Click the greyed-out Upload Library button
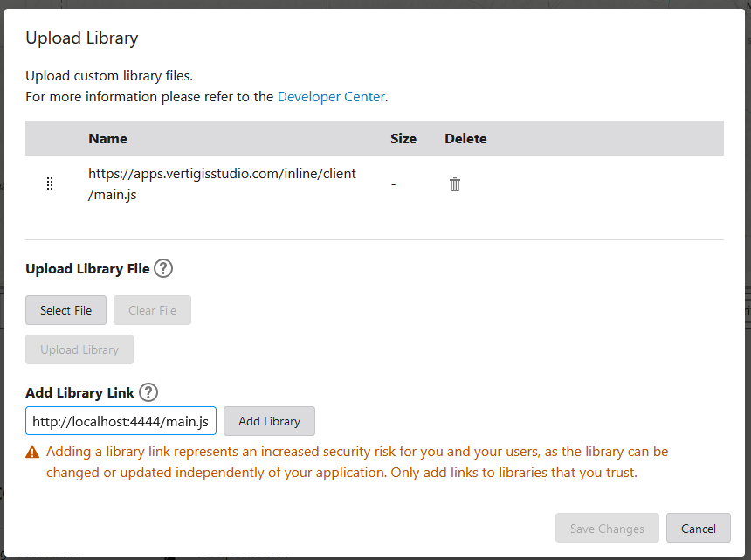751x560 pixels. (79, 349)
